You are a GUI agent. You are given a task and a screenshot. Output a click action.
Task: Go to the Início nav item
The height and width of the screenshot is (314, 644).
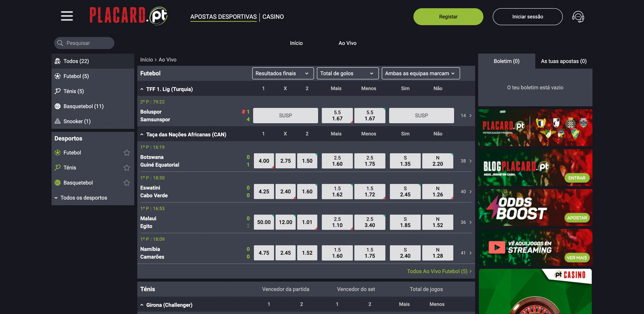[x=296, y=43]
